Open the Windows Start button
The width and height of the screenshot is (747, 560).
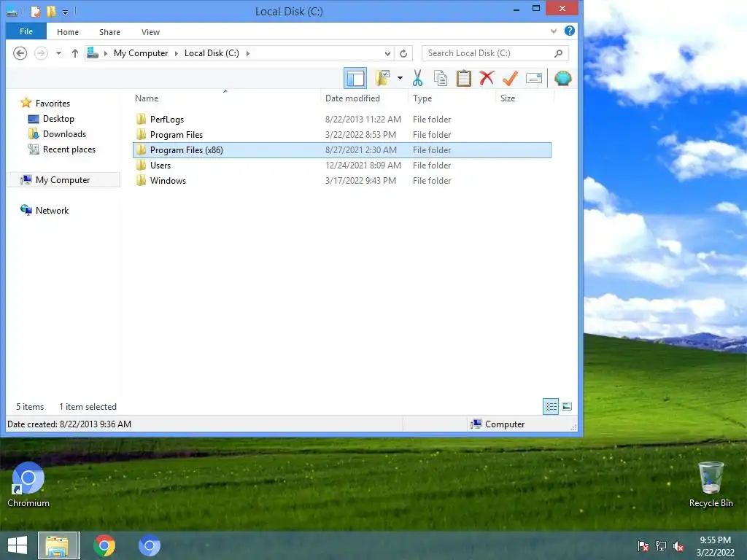tap(18, 545)
